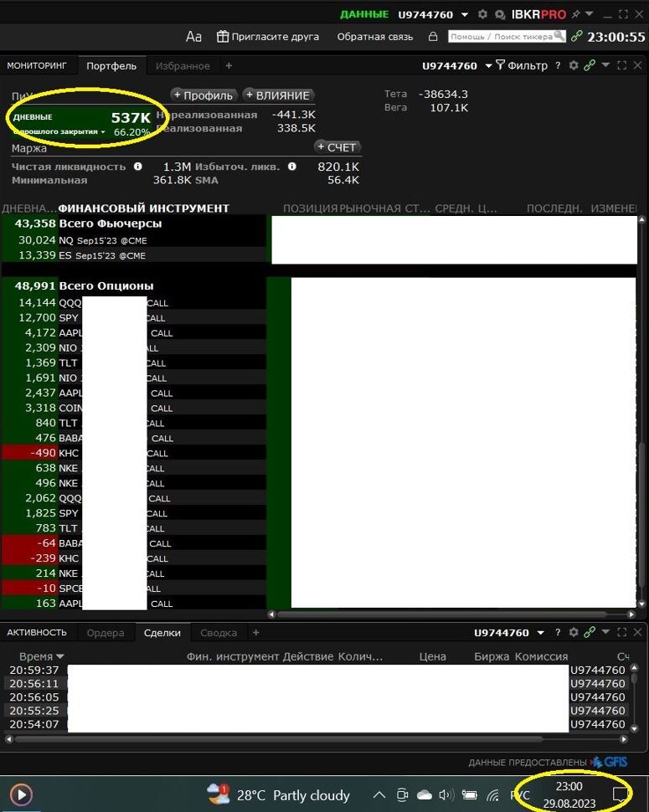Toggle the padlock lock icon
The width and height of the screenshot is (649, 812).
coord(433,36)
